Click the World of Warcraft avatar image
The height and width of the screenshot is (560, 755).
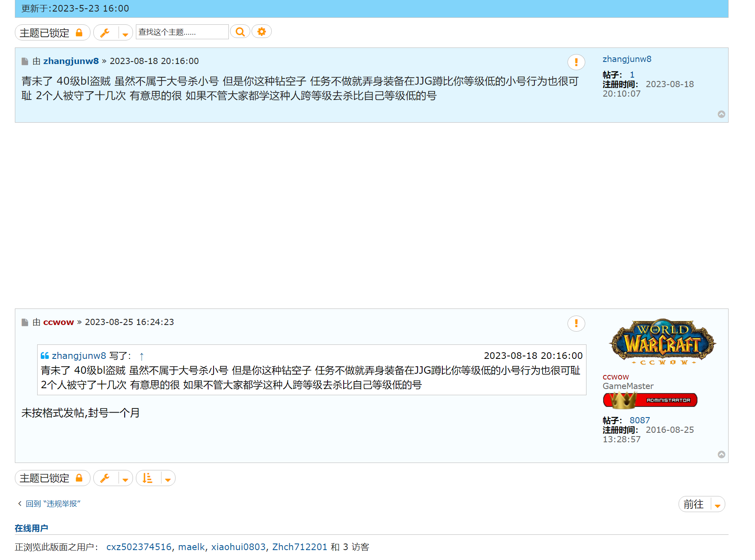point(662,342)
